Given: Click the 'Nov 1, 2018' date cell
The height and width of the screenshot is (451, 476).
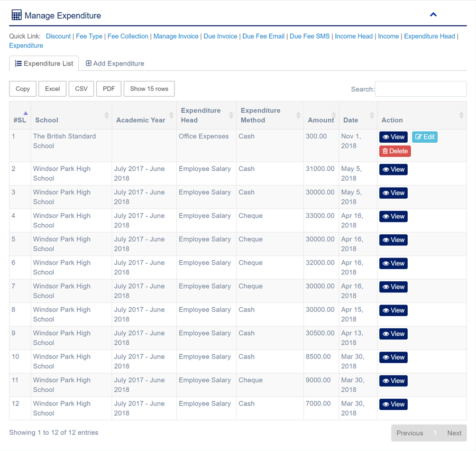Looking at the screenshot, I should (x=358, y=146).
